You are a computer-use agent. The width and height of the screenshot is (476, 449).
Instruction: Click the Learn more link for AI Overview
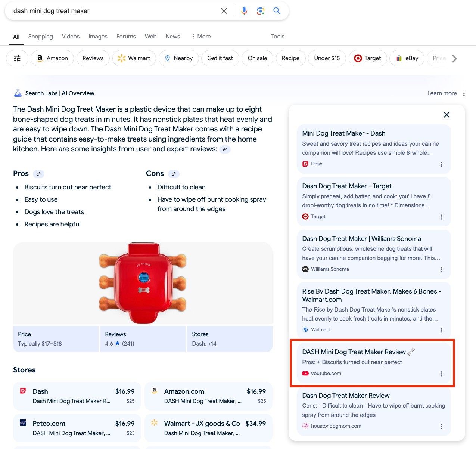click(x=442, y=93)
